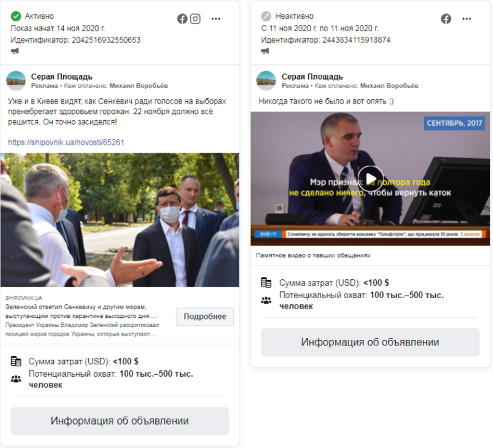Click the Подробнее button
The height and width of the screenshot is (448, 493).
click(x=205, y=316)
